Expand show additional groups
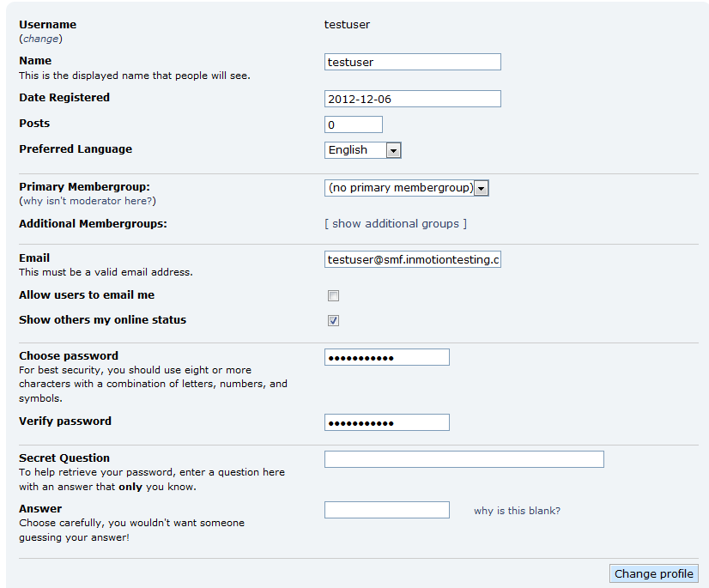The width and height of the screenshot is (709, 588). point(396,223)
